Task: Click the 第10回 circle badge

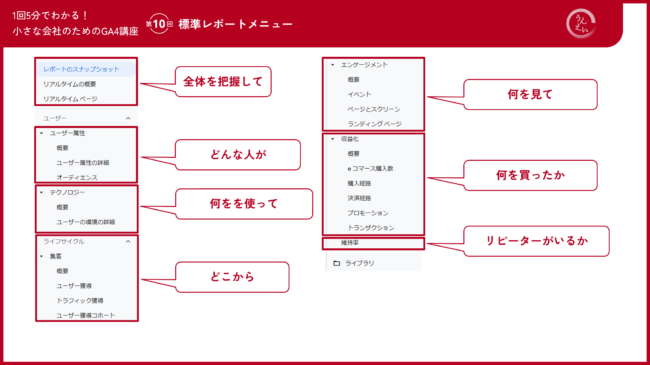Action: [x=159, y=24]
